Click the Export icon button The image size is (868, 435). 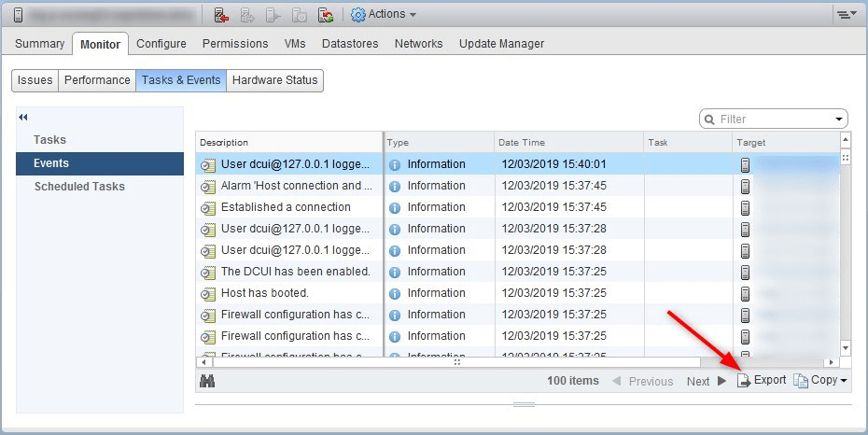click(x=762, y=380)
